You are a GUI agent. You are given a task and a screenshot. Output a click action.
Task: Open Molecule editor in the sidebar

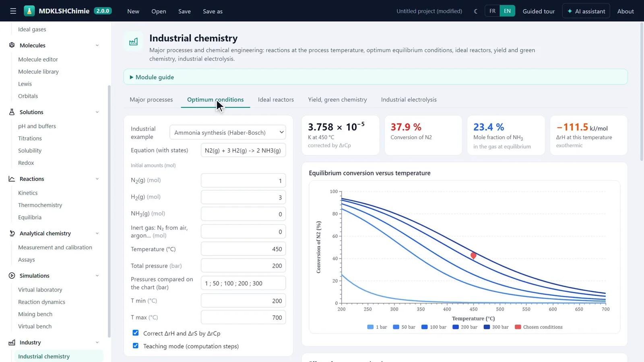click(38, 59)
